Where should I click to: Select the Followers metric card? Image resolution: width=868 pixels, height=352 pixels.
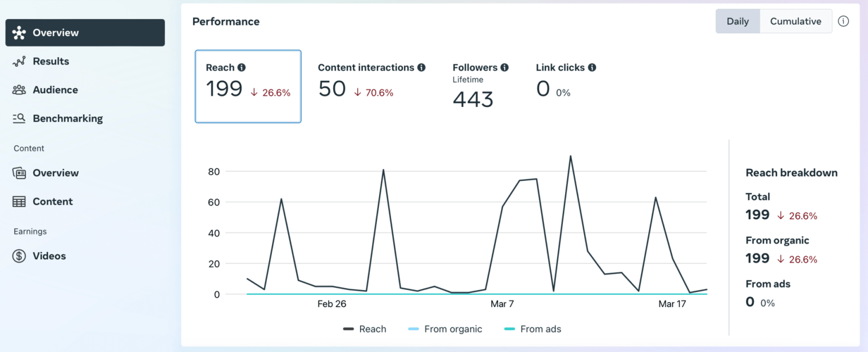pyautogui.click(x=480, y=85)
